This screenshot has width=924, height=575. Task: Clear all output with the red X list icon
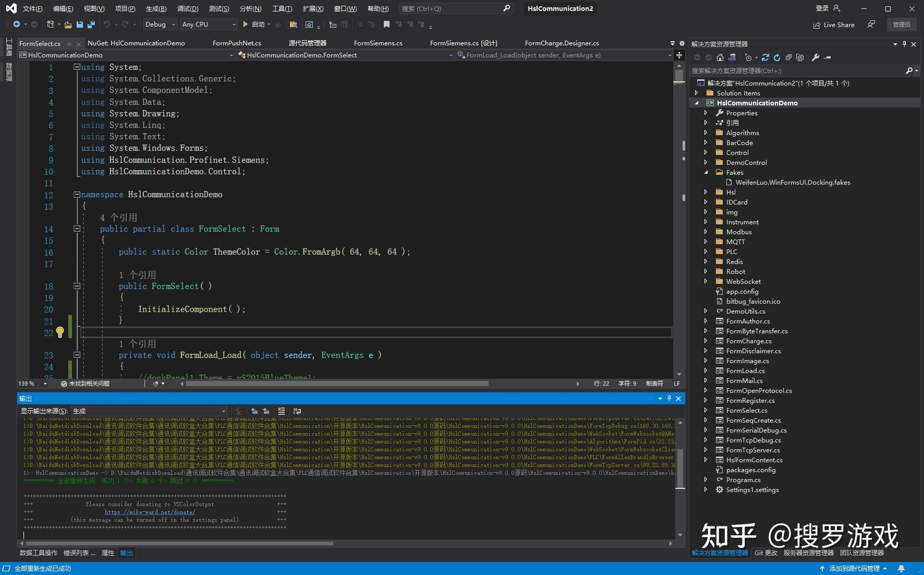pyautogui.click(x=282, y=411)
